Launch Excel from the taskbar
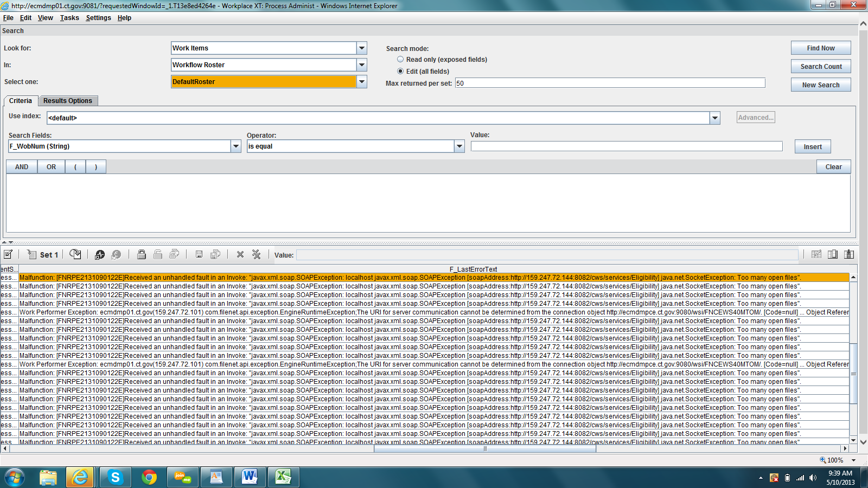The width and height of the screenshot is (868, 488). tap(283, 477)
